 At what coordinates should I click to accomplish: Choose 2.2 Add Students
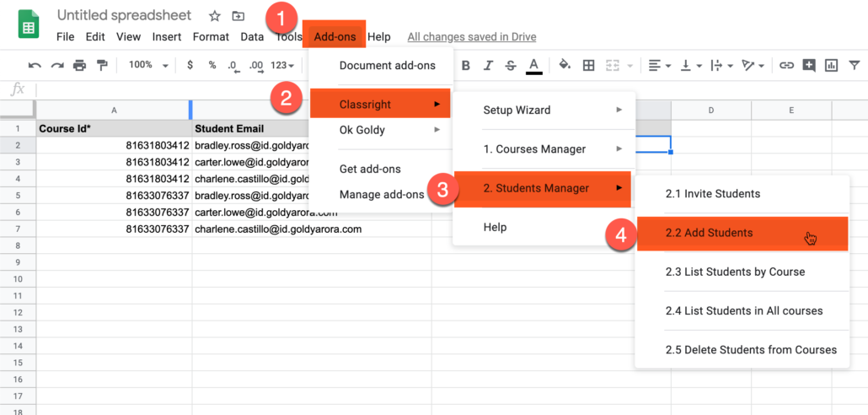[742, 234]
